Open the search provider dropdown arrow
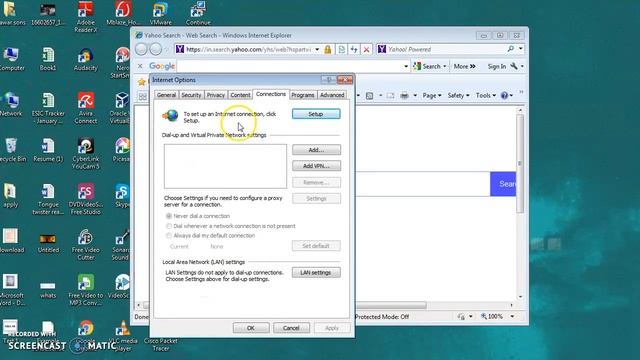Screen dimensions: 640x360 point(521,49)
